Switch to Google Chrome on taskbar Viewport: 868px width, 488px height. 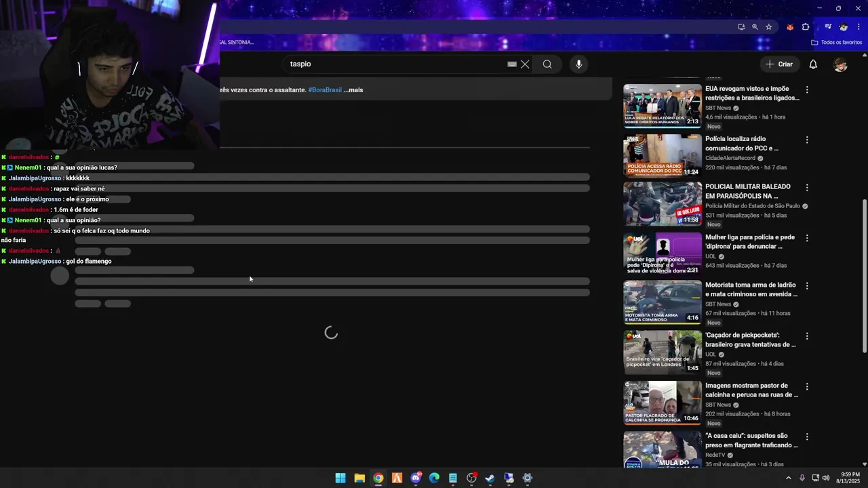click(x=378, y=478)
